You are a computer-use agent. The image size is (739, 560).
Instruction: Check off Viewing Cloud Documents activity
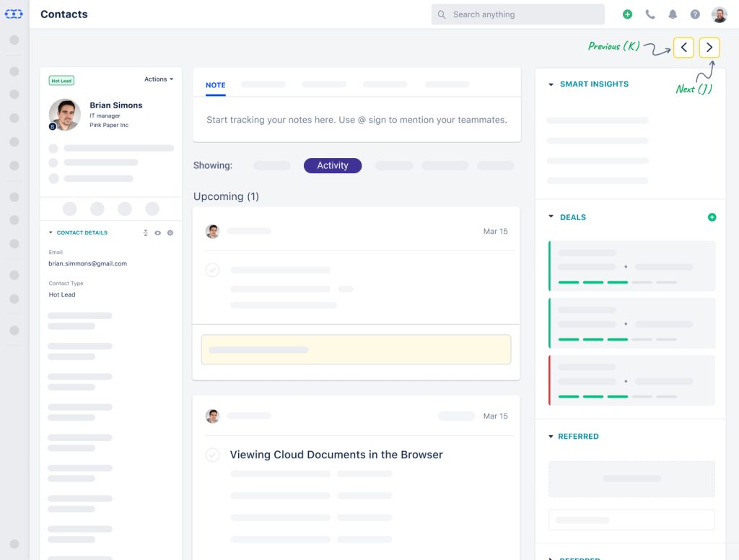pos(212,455)
